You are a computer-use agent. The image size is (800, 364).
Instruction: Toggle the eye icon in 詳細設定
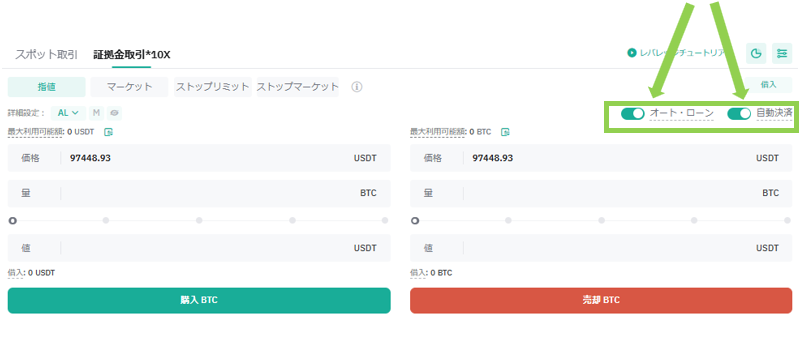tap(114, 113)
